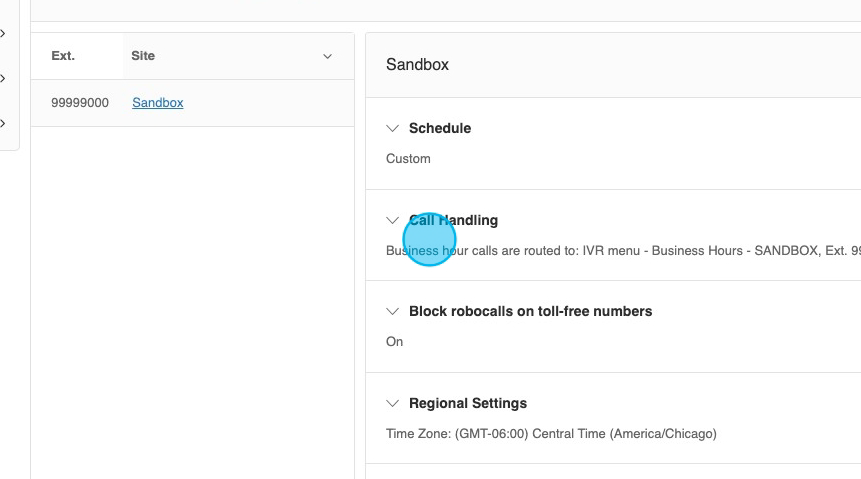
Task: Click the Schedule section heading
Action: 440,128
